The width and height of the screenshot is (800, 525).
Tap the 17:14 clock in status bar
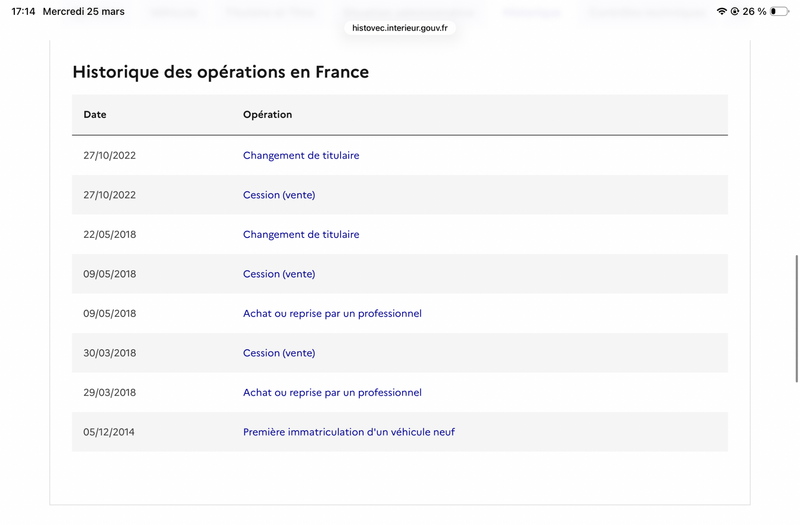[x=23, y=11]
